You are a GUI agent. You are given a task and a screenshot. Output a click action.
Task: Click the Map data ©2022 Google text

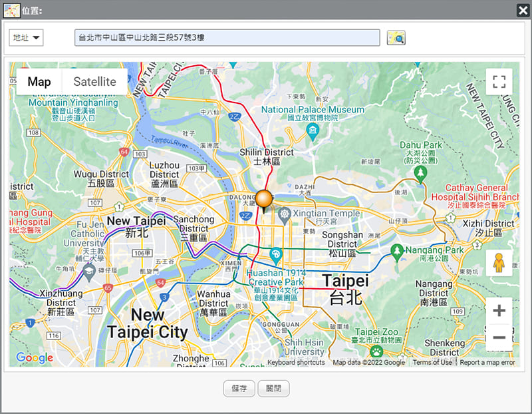[x=369, y=362]
